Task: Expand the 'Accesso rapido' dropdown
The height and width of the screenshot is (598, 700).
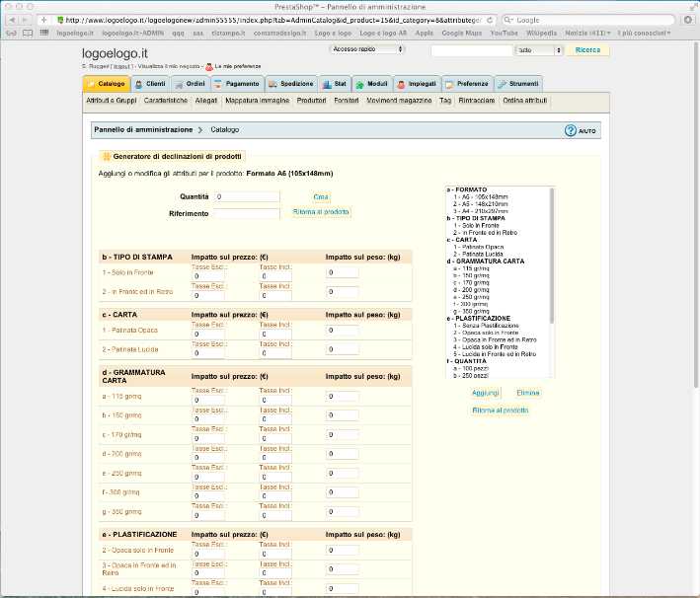Action: click(x=366, y=48)
